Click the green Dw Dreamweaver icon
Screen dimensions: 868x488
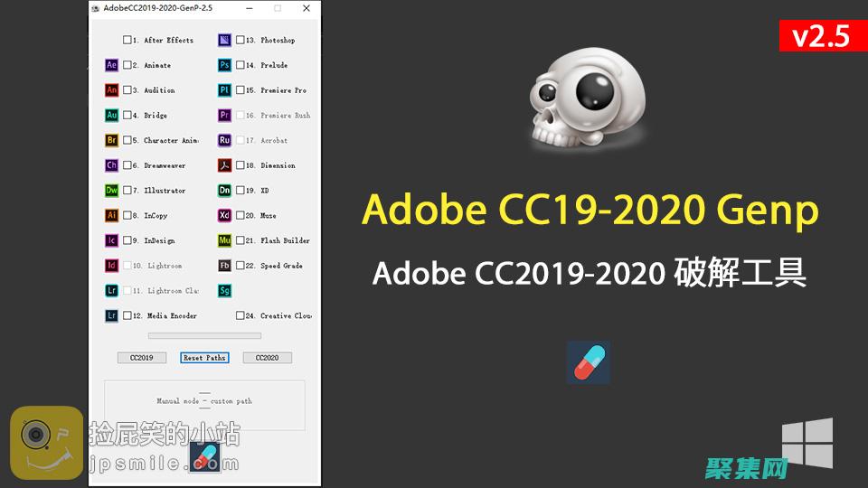pos(111,191)
